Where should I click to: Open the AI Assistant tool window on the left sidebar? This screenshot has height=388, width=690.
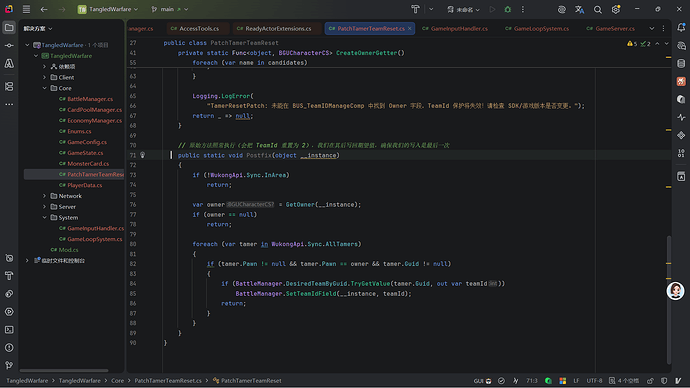click(x=9, y=64)
